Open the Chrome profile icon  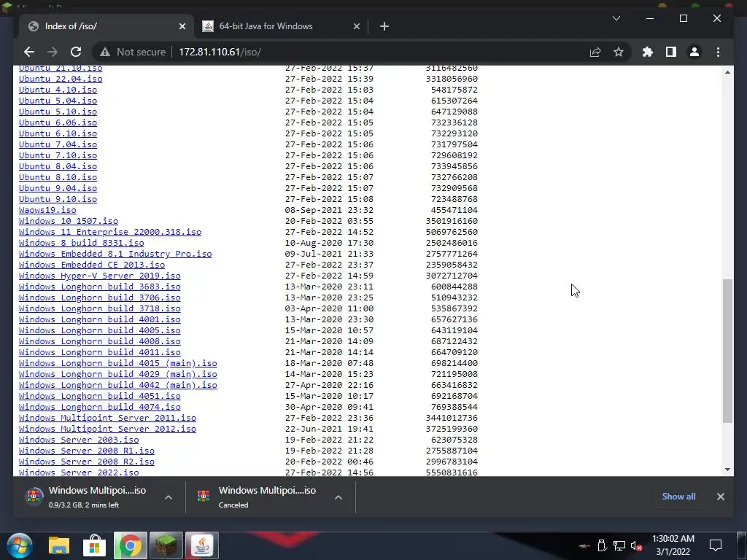coord(694,52)
